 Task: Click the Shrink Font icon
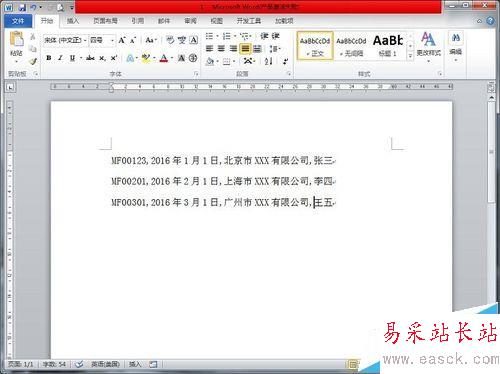click(x=133, y=40)
